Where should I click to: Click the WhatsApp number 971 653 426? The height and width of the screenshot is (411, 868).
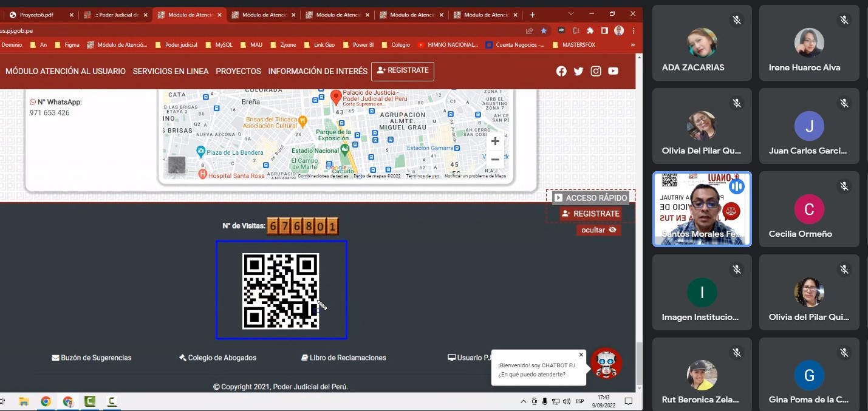click(x=49, y=113)
